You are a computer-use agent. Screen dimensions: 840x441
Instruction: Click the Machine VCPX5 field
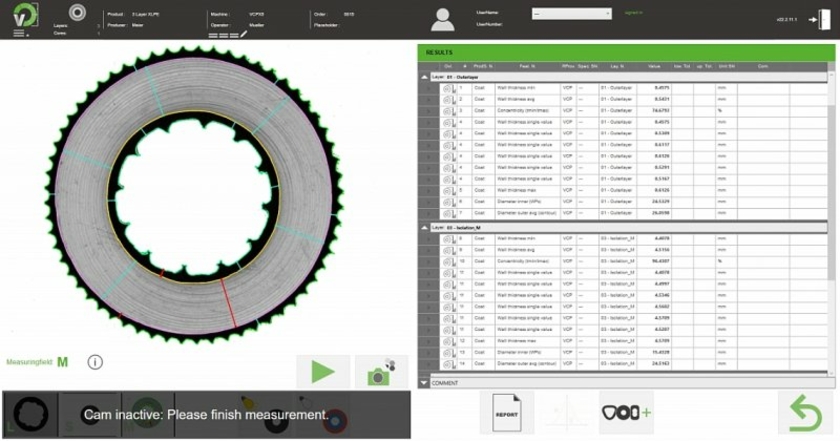[x=237, y=14]
